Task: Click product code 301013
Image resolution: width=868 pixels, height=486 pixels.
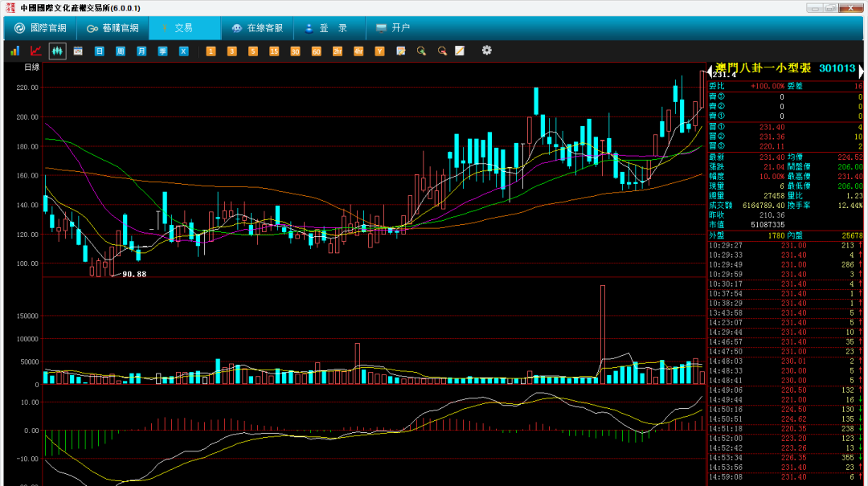Action: point(837,68)
